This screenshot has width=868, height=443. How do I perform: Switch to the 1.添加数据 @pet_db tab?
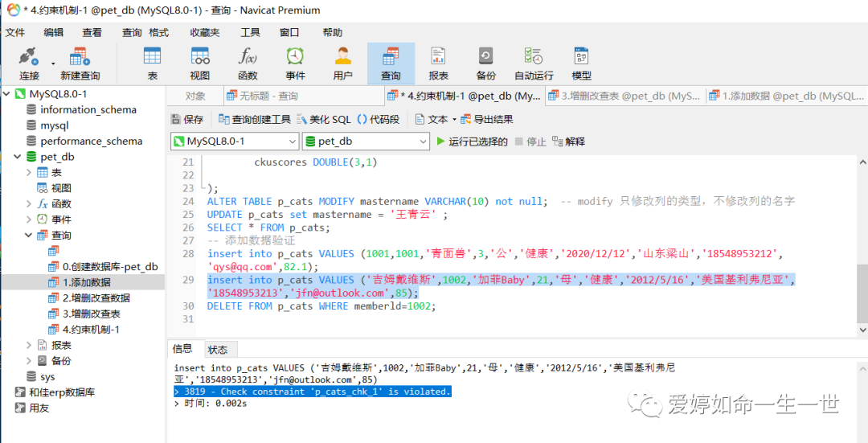coord(786,96)
